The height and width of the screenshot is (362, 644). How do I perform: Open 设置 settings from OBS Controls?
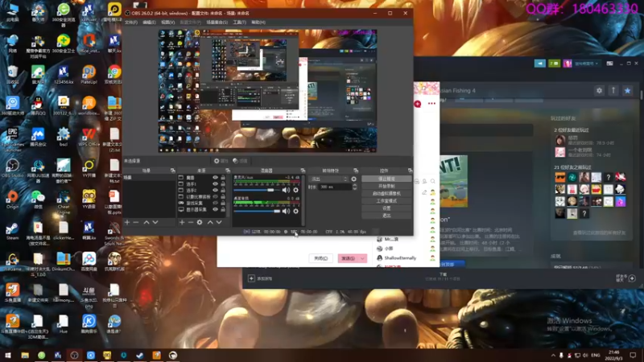click(386, 208)
